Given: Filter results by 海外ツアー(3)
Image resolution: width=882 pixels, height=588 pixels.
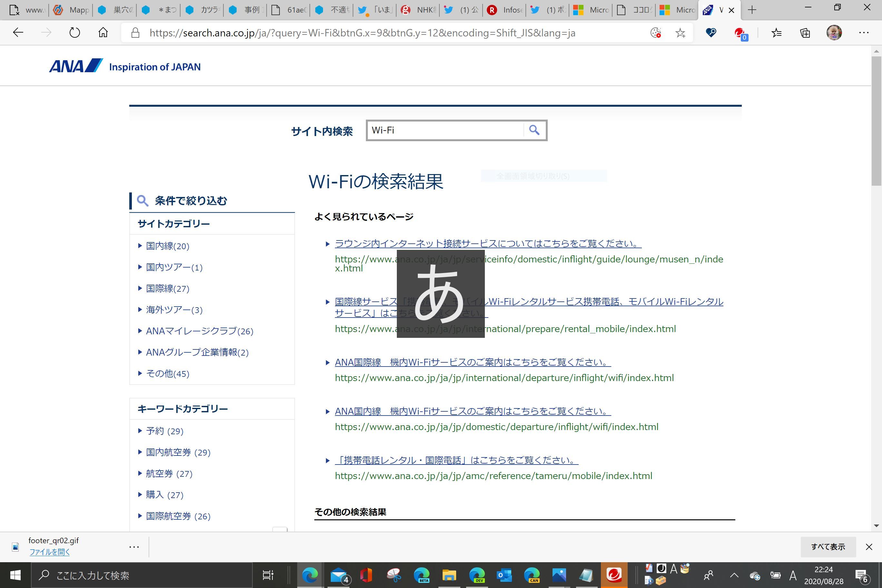Looking at the screenshot, I should [174, 310].
